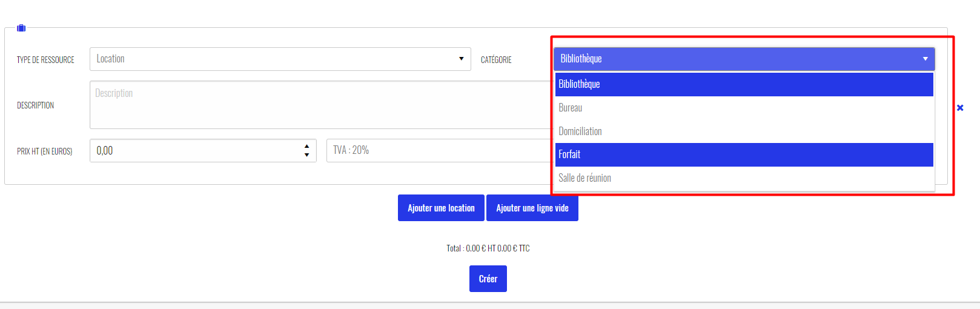Screen dimensions: 980x309
Task: Select Bibliothèque from the category list
Action: click(744, 84)
